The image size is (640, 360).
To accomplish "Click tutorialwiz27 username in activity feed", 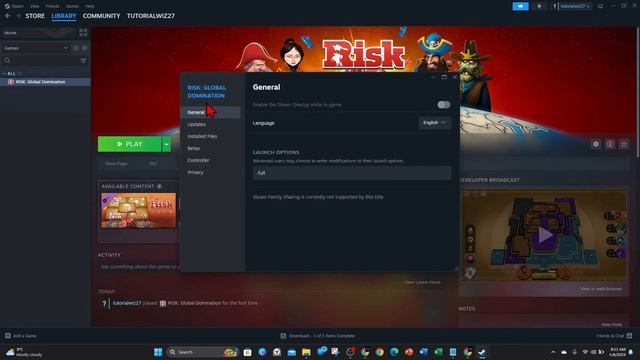I will [127, 303].
